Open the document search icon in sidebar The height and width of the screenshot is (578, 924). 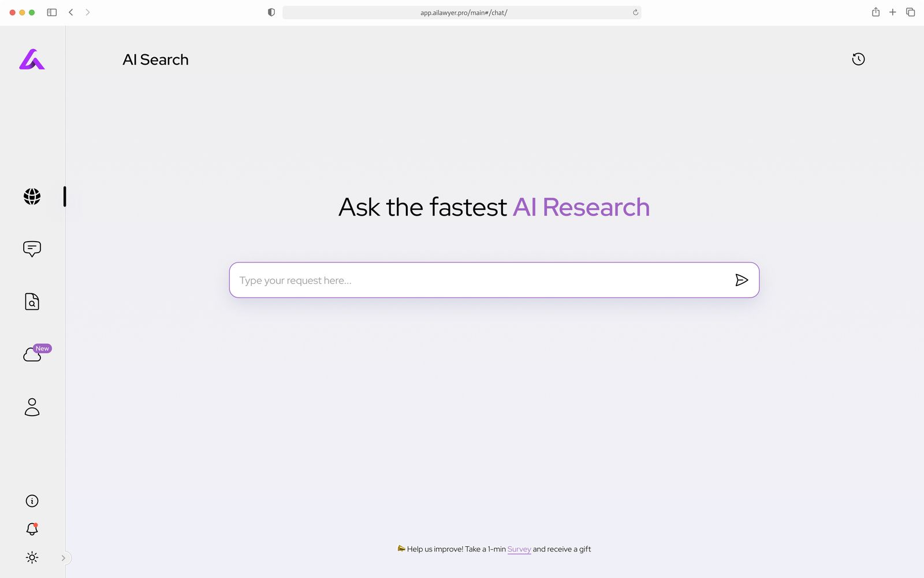click(32, 301)
